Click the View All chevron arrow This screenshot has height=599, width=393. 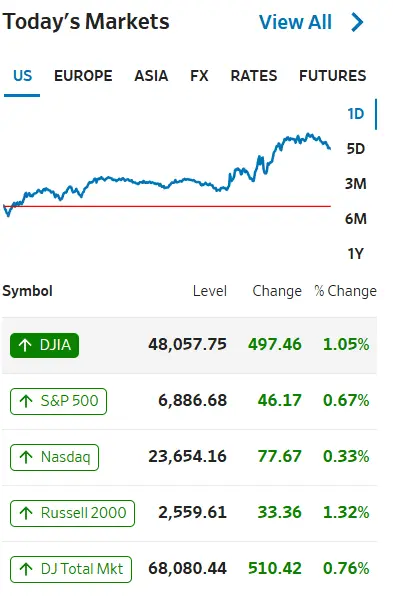357,22
